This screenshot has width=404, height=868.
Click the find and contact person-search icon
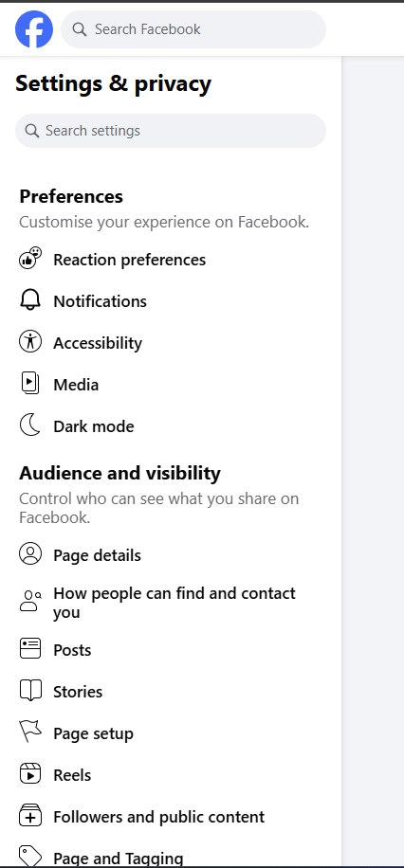pyautogui.click(x=30, y=601)
